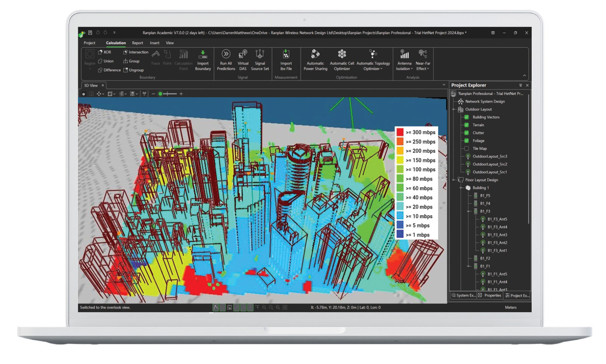
Task: Click the Union boundary button
Action: tap(106, 61)
